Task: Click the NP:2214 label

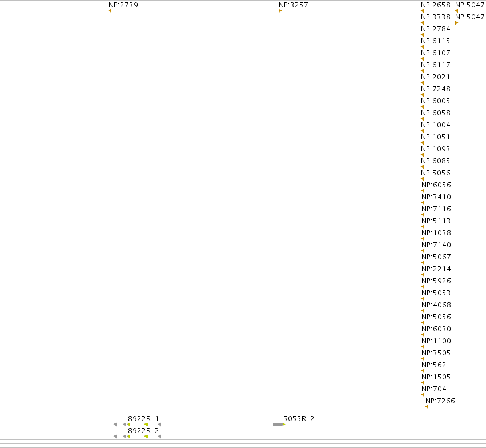Action: click(x=436, y=269)
